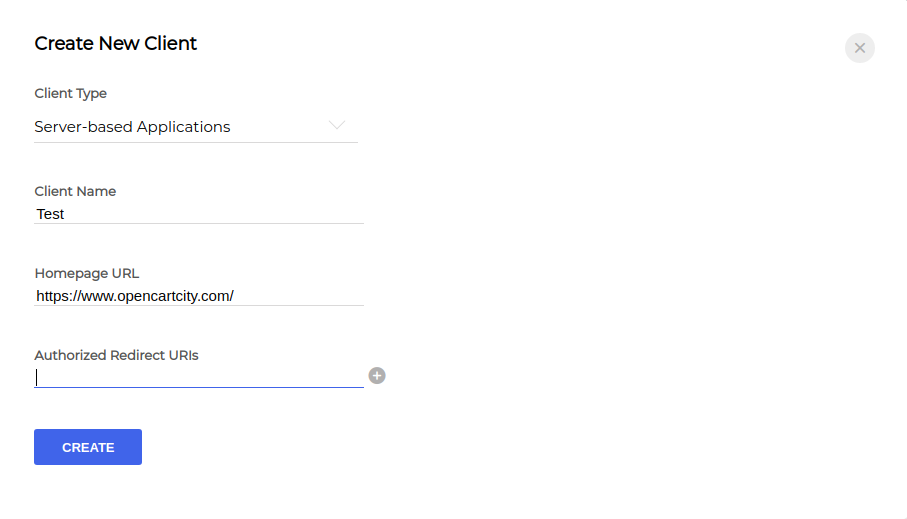Click the Create New Client heading
The width and height of the screenshot is (907, 519).
click(x=116, y=43)
